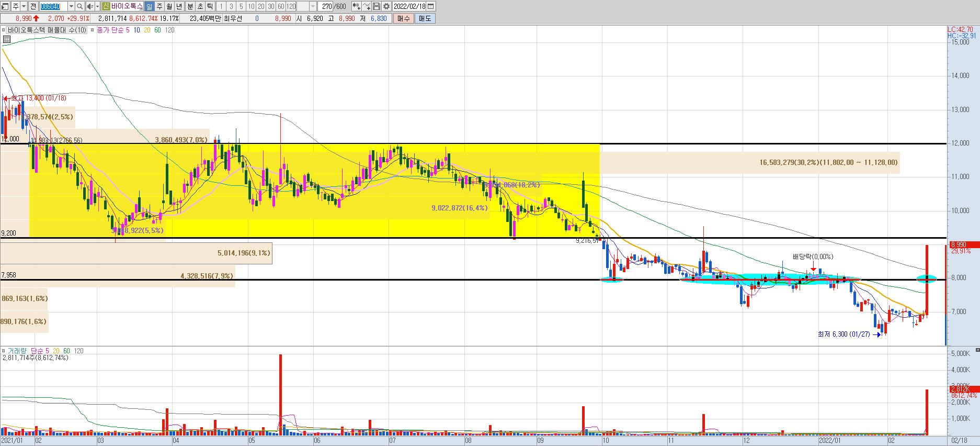Viewport: 980px width, 446px height.
Task: Select the 1 interval button
Action: pyautogui.click(x=221, y=6)
